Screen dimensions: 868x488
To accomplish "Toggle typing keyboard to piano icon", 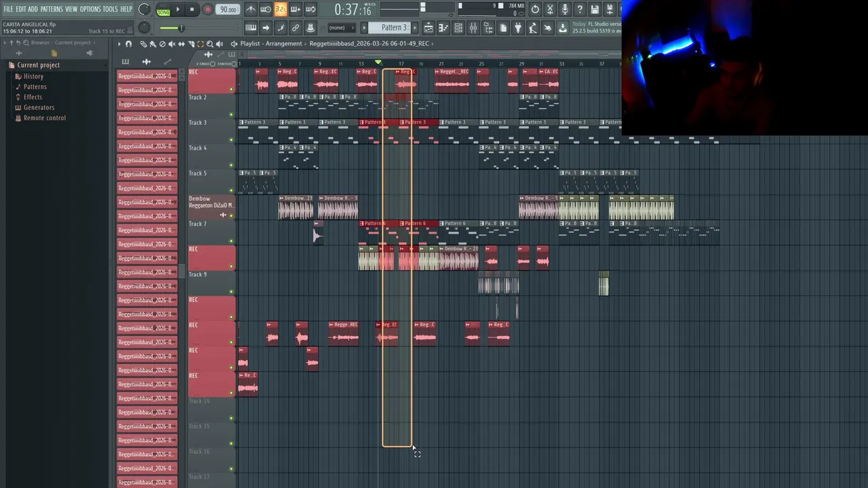I will (x=251, y=28).
